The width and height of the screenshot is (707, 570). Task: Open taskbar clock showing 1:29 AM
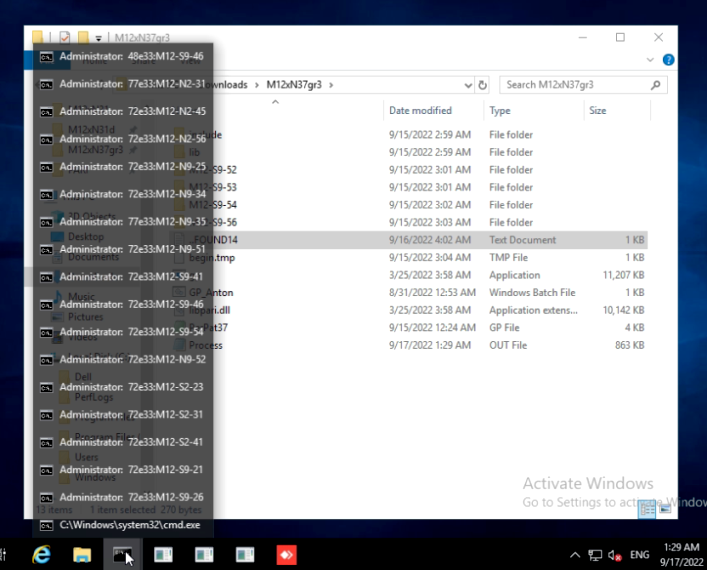[x=681, y=555]
